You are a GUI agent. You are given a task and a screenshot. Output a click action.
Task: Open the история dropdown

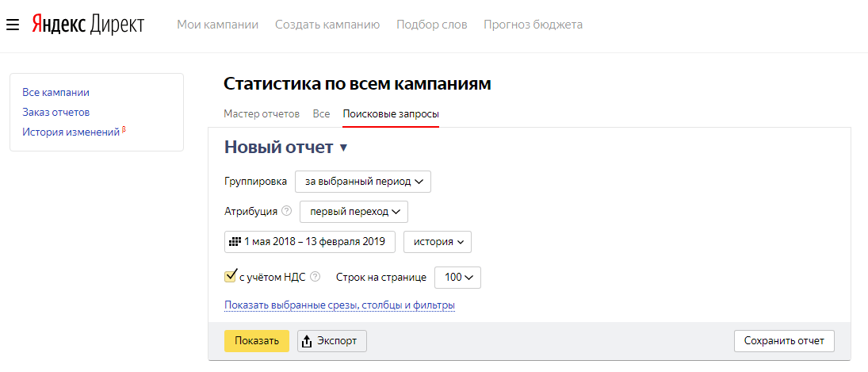tap(438, 242)
